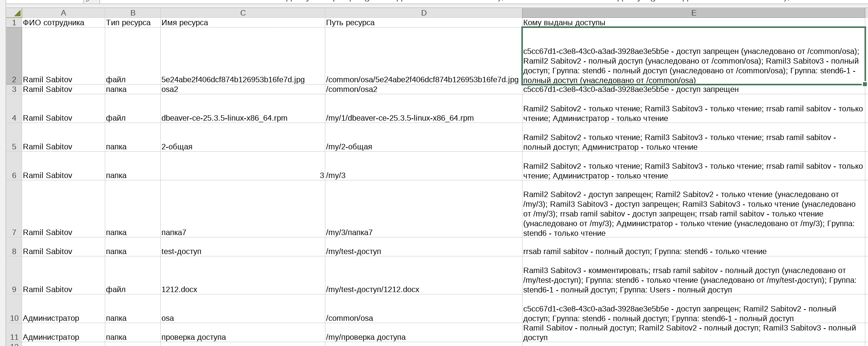Viewport: 868px width, 346px height.
Task: Select row 3 header
Action: click(x=14, y=89)
